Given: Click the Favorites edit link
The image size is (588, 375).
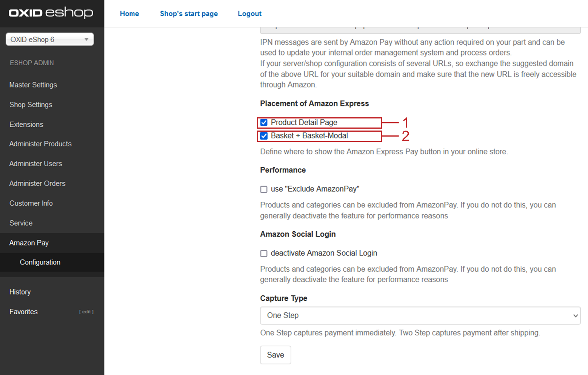Looking at the screenshot, I should point(86,312).
